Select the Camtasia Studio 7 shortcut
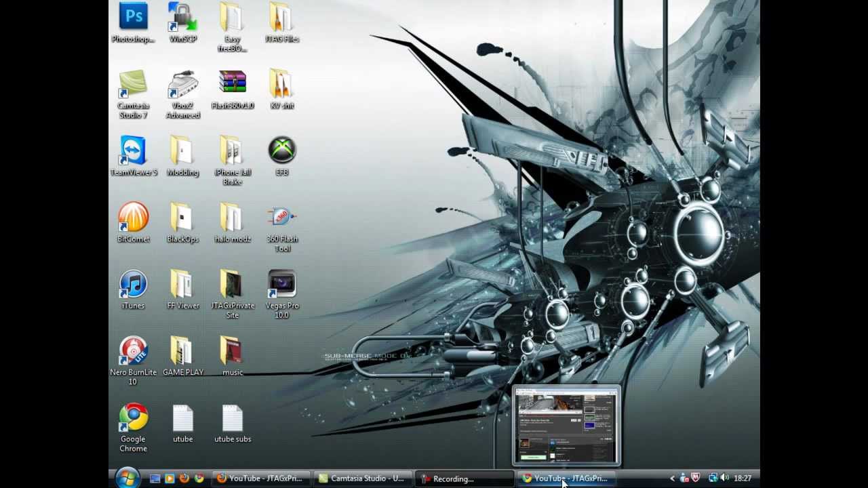Image resolution: width=868 pixels, height=488 pixels. click(134, 94)
